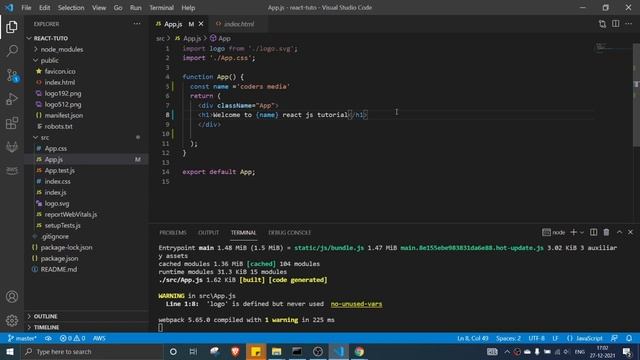Open the terminal launch profile dropdown arrow
Image resolution: width=640 pixels, height=360 pixels.
(x=582, y=232)
